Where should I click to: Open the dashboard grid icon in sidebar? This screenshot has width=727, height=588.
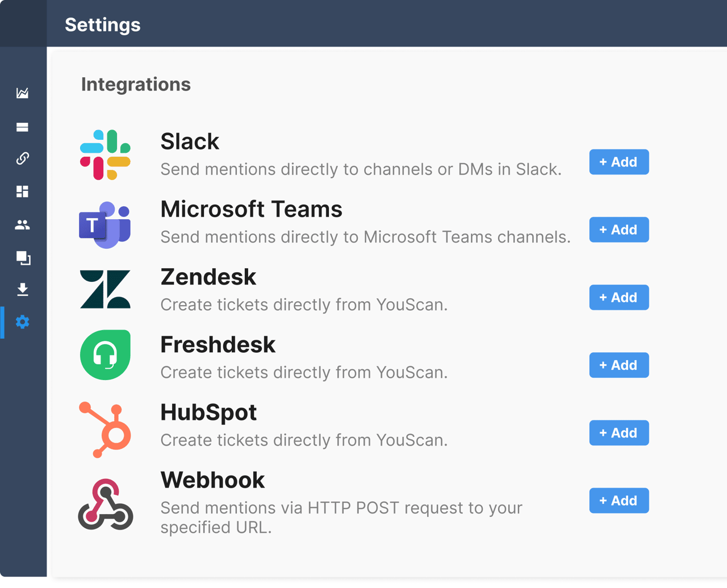click(x=23, y=191)
